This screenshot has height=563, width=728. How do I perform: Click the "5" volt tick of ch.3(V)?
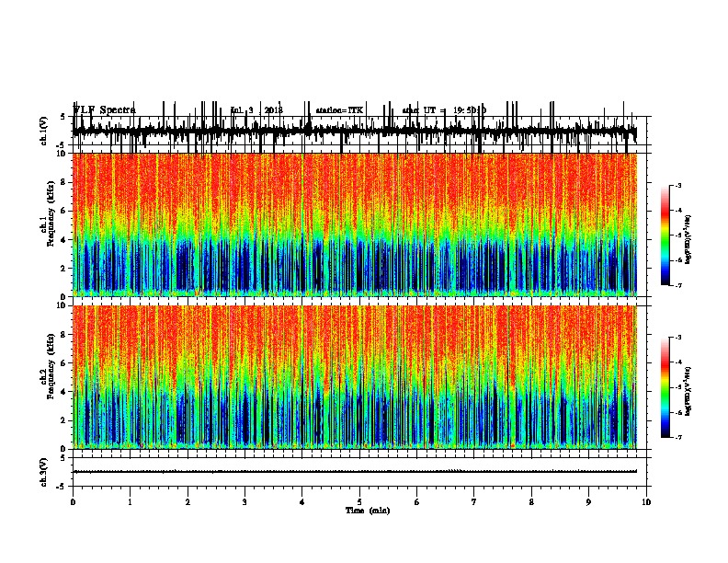(x=63, y=457)
